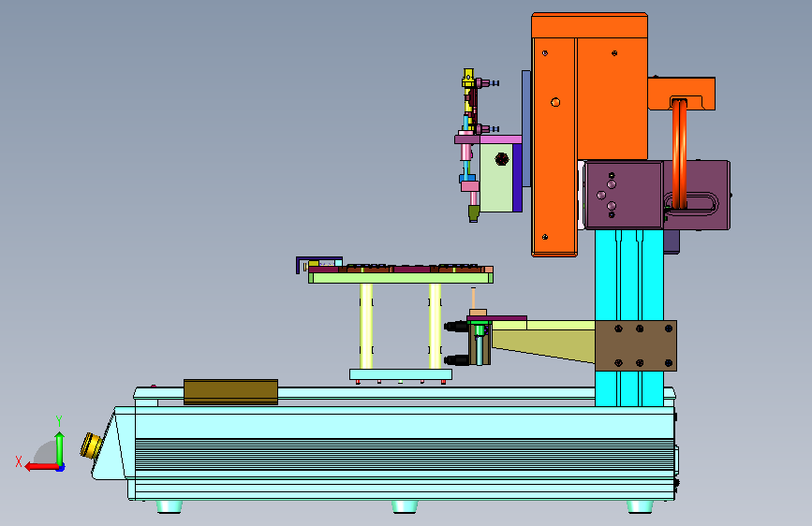The image size is (812, 526).
Task: Select the slate blue plate beside orange column
Action: (x=526, y=128)
